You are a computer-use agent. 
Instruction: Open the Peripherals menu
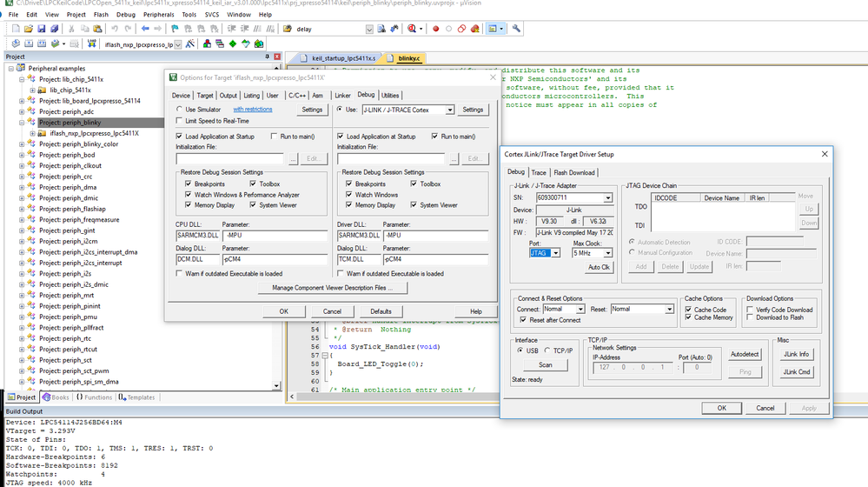coord(158,15)
